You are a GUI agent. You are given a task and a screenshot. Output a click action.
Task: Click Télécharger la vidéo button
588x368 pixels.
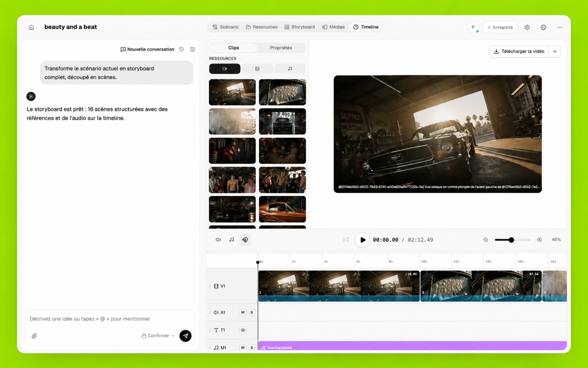click(x=519, y=52)
